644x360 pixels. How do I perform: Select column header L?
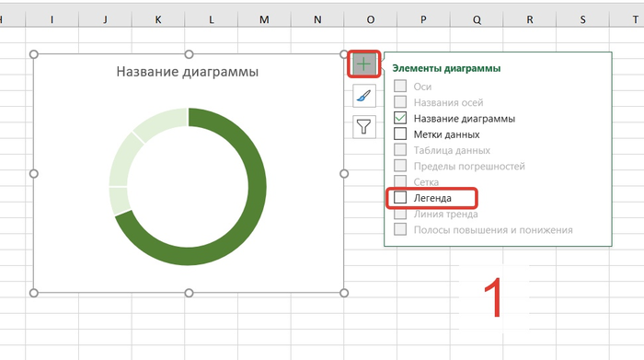[211, 19]
